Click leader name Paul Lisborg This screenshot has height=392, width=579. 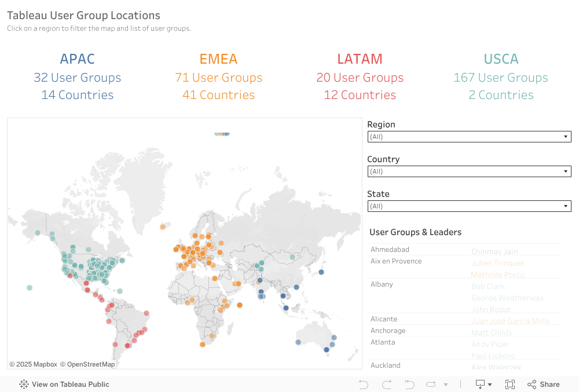pos(493,356)
